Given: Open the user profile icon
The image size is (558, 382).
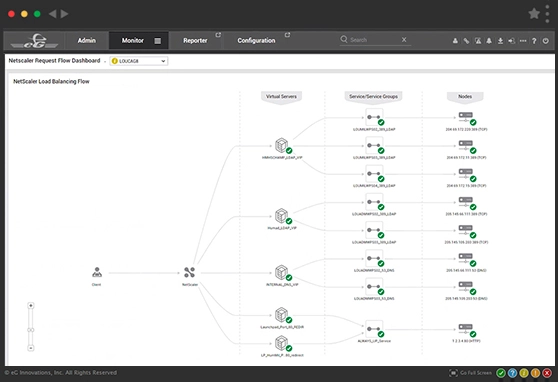Looking at the screenshot, I should [x=455, y=41].
